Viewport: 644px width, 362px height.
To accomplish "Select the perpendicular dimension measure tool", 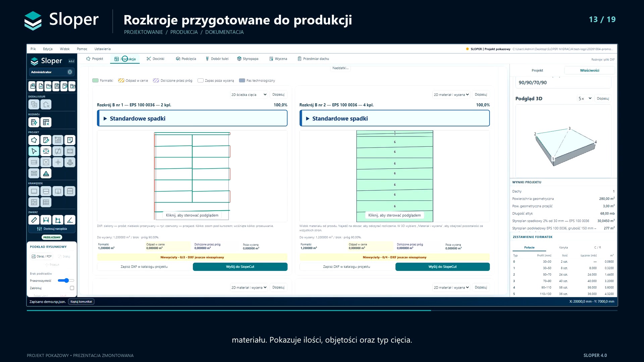I will [x=58, y=220].
